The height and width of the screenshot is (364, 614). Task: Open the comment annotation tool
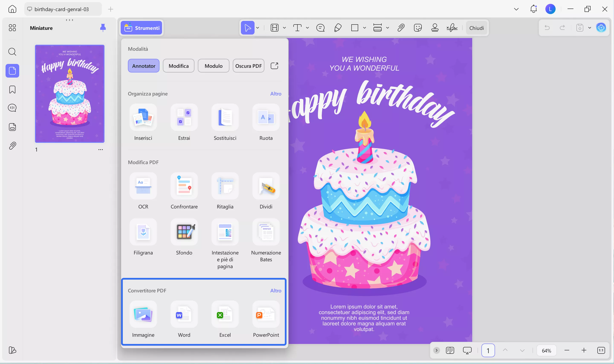coord(320,28)
